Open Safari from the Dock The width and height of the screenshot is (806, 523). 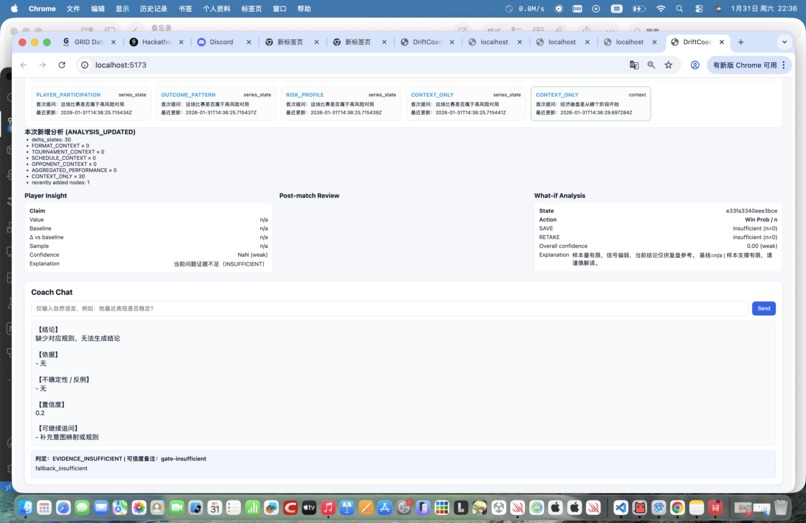coord(63,508)
